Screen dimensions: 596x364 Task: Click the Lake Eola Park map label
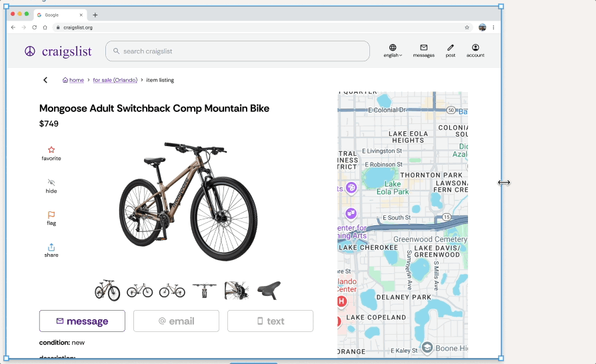(x=393, y=188)
